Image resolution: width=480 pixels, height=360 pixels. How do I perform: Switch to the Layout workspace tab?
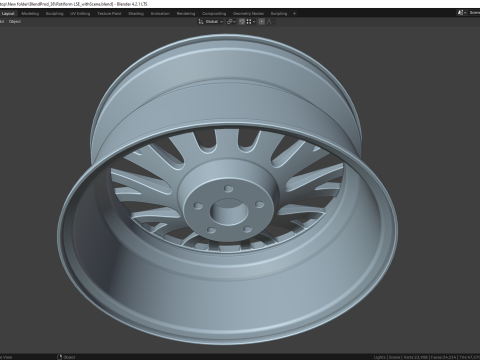click(8, 14)
